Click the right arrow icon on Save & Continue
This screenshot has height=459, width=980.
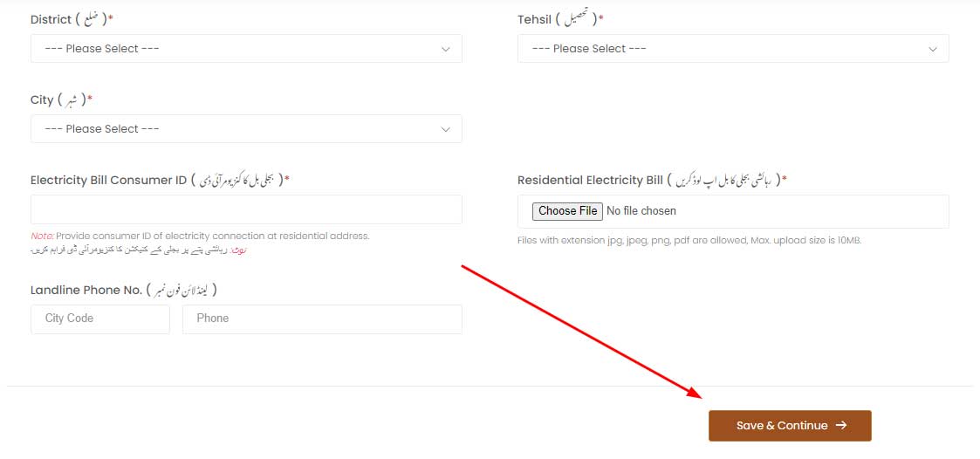pos(841,425)
